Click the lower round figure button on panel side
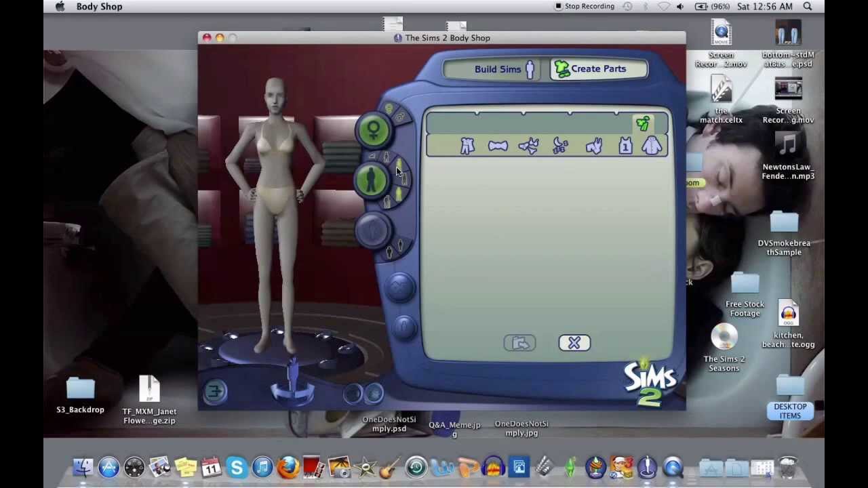This screenshot has width=868, height=488. pyautogui.click(x=405, y=328)
